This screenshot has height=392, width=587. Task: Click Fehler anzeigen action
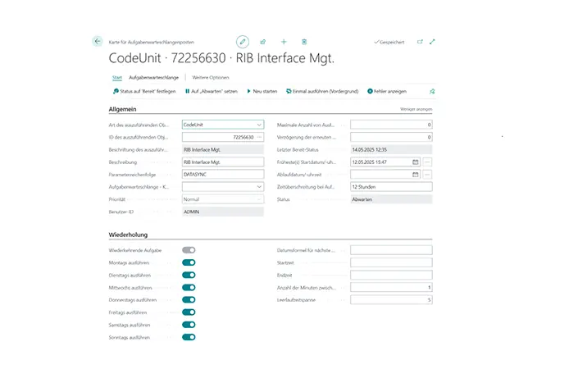387,91
